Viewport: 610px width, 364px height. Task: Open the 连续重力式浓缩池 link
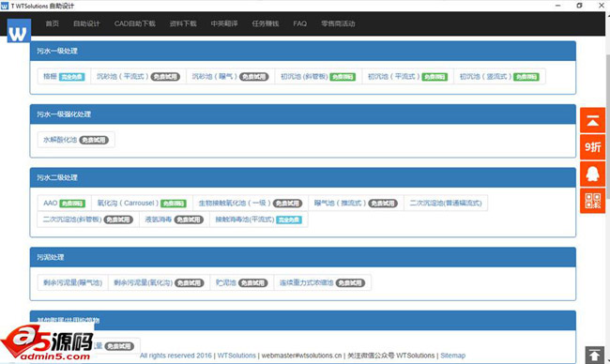323,283
